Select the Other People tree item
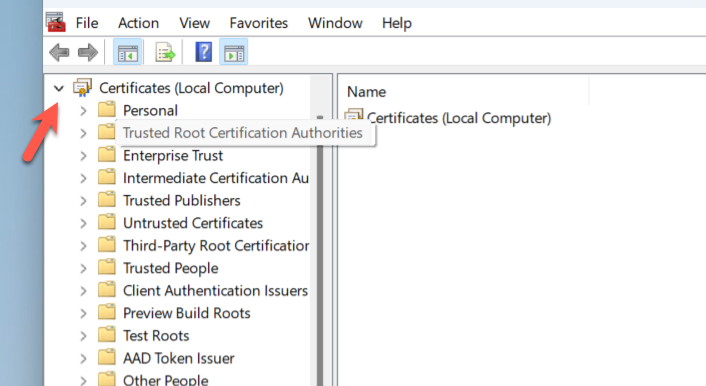Image resolution: width=706 pixels, height=386 pixels. coord(166,379)
